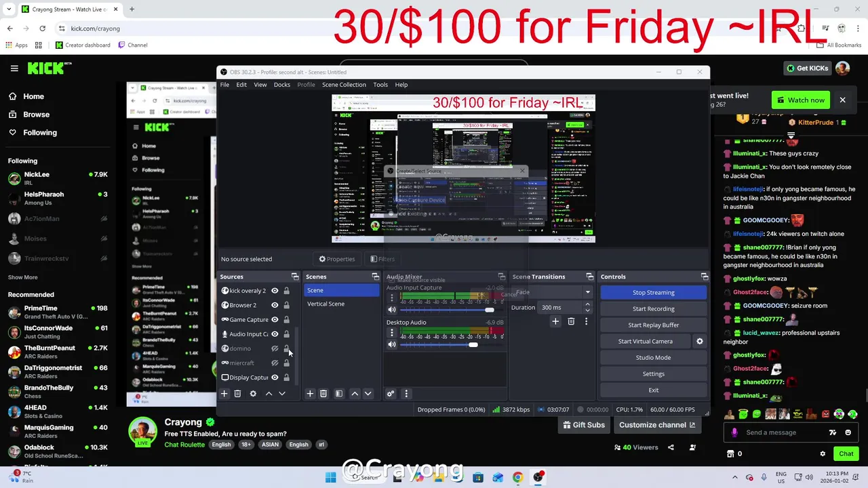Hide the Browser 2 source
Screen dimensions: 868x488
point(275,305)
